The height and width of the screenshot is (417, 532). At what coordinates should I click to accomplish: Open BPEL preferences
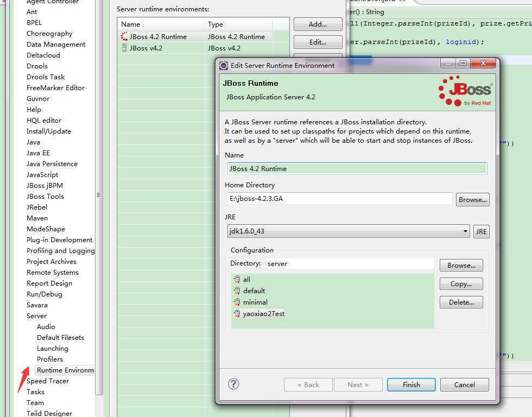34,22
